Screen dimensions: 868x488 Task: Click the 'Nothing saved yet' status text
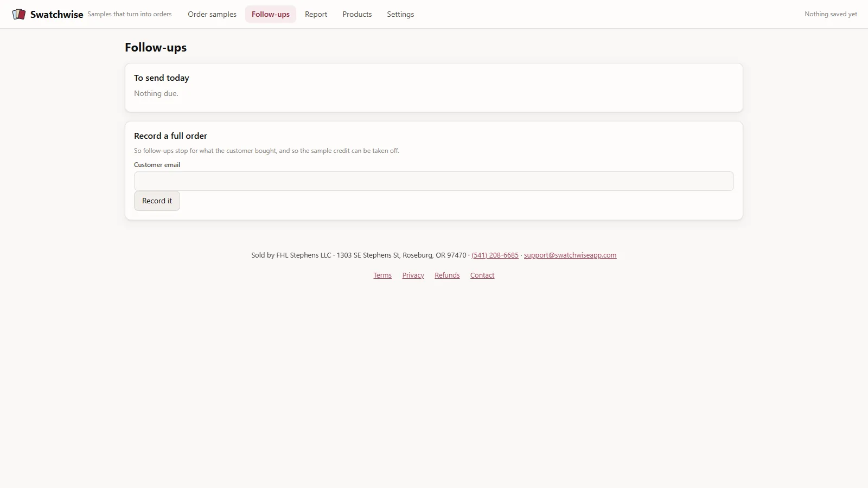click(831, 14)
